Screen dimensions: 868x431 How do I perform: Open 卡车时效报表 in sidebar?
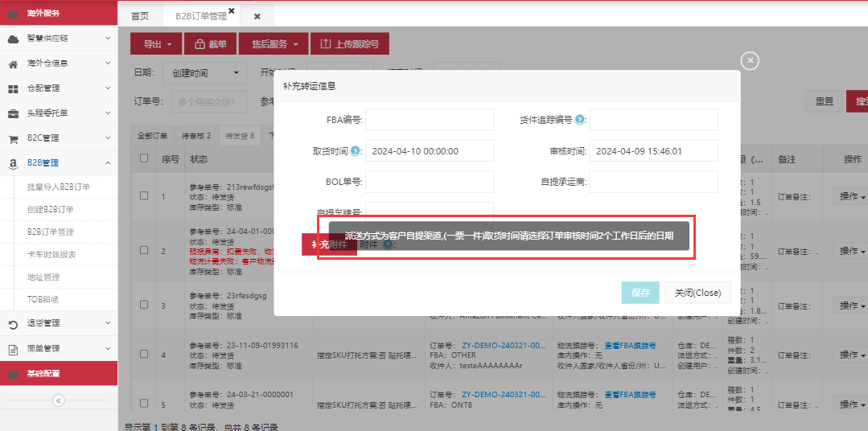[x=51, y=255]
